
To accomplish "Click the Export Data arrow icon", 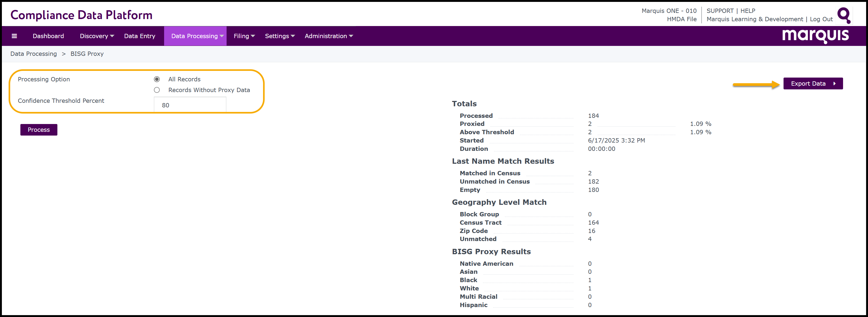I will (x=834, y=84).
